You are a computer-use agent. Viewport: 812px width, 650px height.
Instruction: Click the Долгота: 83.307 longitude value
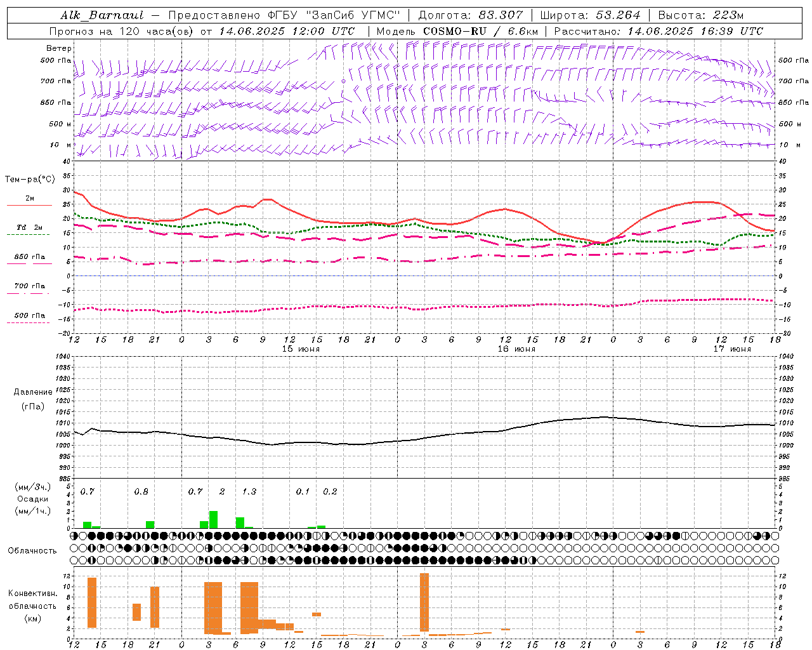click(x=471, y=15)
